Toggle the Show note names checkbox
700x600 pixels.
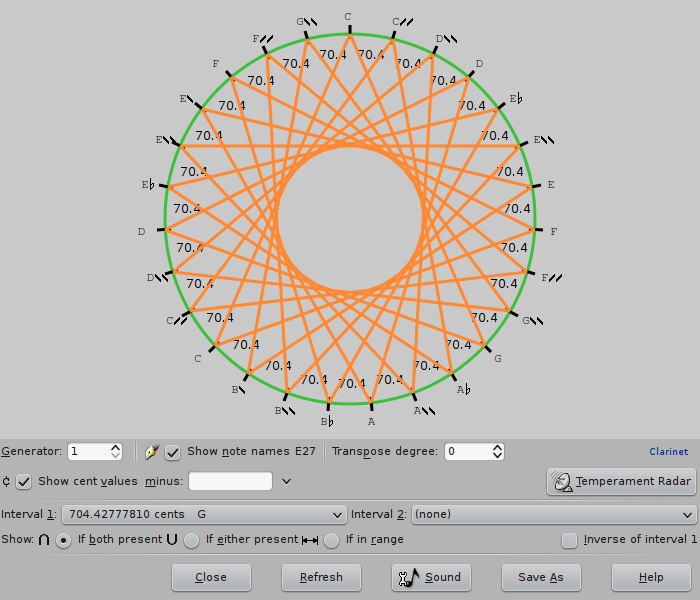click(x=173, y=452)
